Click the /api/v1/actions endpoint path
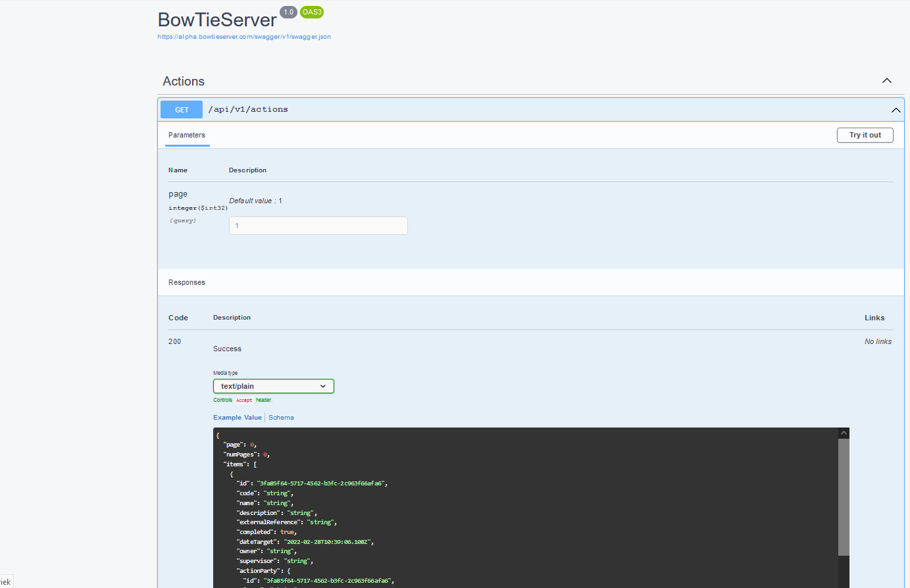This screenshot has width=910, height=588. (x=248, y=110)
